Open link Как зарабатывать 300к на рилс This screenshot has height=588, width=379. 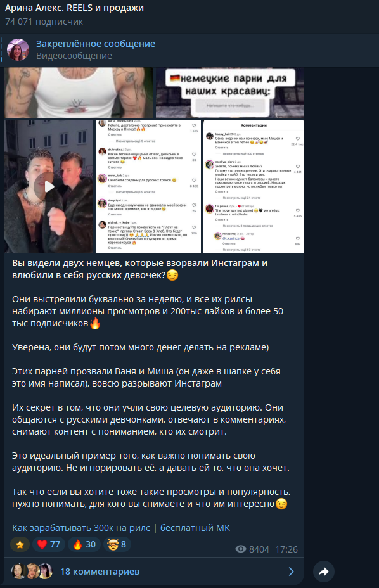click(x=81, y=528)
